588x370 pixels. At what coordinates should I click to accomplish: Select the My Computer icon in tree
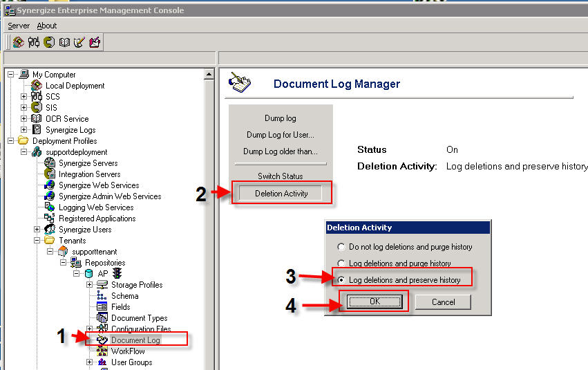coord(24,74)
